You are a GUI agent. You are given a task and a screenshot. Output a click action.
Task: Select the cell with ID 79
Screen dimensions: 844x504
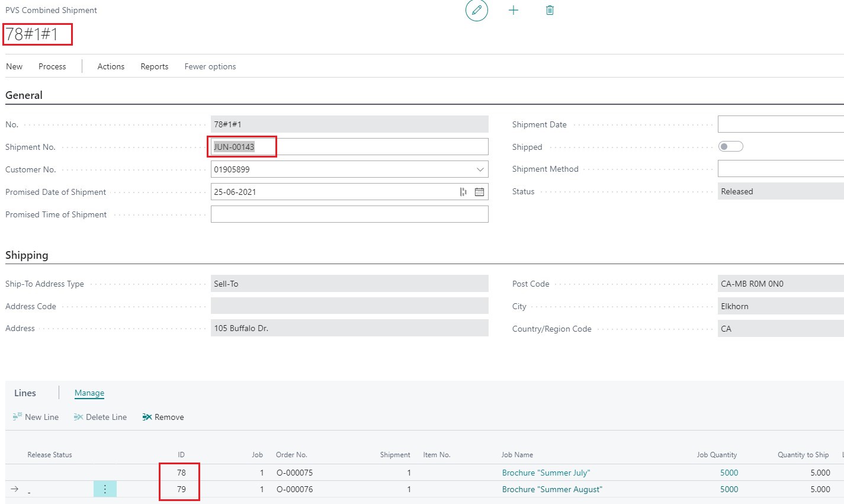click(181, 489)
